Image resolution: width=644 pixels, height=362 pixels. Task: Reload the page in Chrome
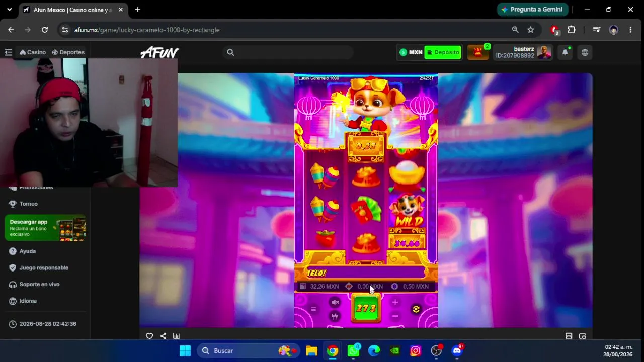coord(45,30)
